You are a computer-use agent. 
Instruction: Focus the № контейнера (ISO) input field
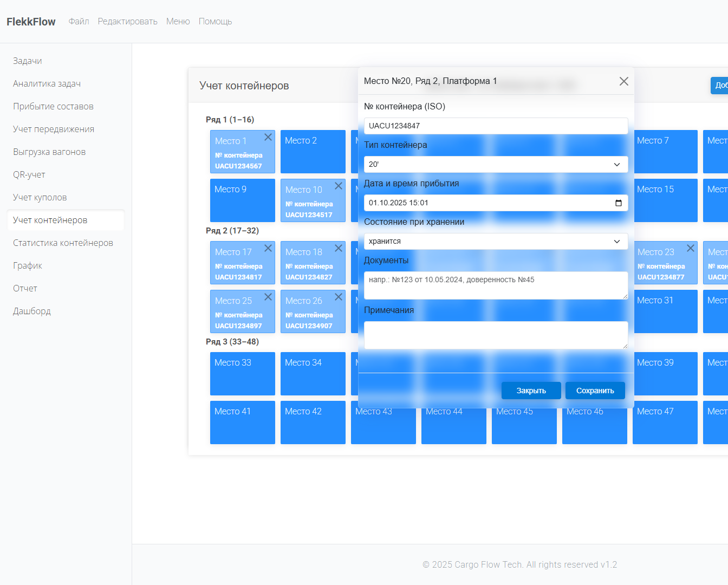496,126
